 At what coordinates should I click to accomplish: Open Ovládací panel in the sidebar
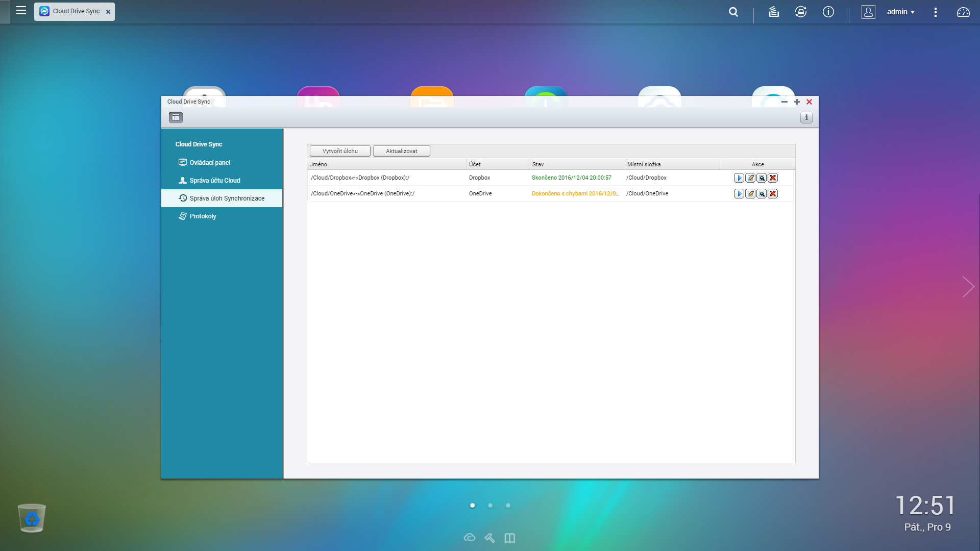click(x=210, y=163)
